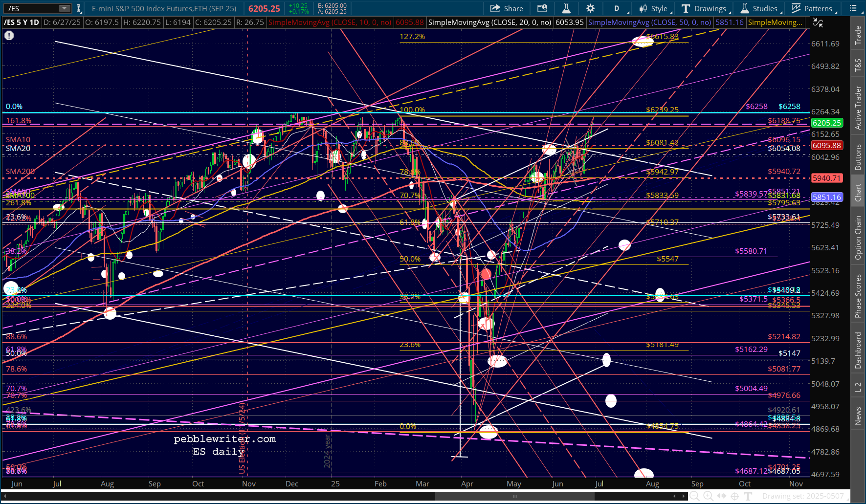
Task: Click the /ES 5 Y 1D chart label
Action: coord(22,22)
